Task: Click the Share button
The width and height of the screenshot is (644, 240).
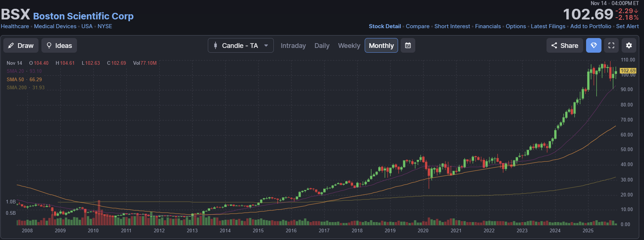Action: coord(565,45)
